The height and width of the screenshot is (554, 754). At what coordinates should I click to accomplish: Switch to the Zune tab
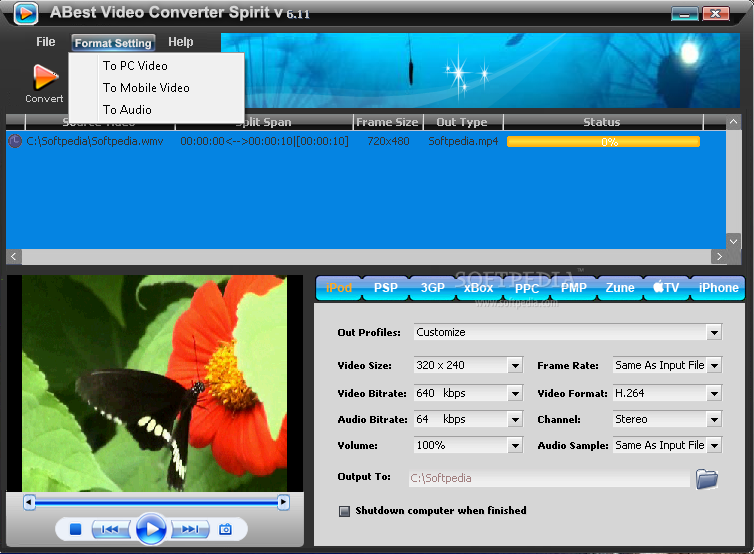tap(620, 288)
